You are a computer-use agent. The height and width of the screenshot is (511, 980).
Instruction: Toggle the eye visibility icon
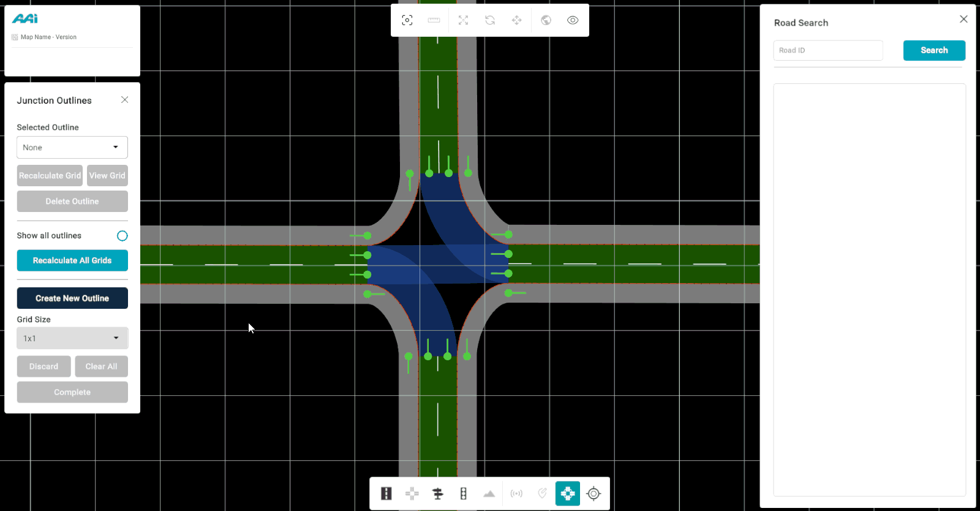click(x=573, y=20)
